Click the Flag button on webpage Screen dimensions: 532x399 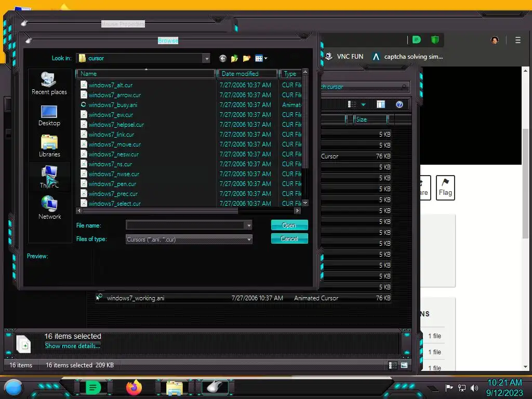pos(445,188)
